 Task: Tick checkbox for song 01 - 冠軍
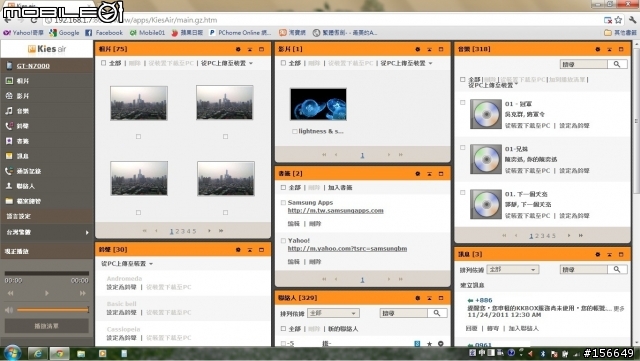click(x=463, y=103)
